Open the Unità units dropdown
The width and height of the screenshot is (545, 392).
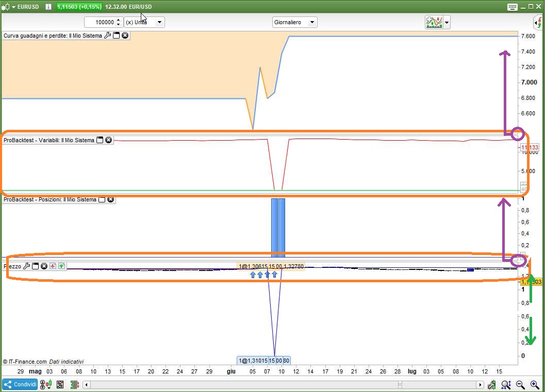(x=159, y=22)
